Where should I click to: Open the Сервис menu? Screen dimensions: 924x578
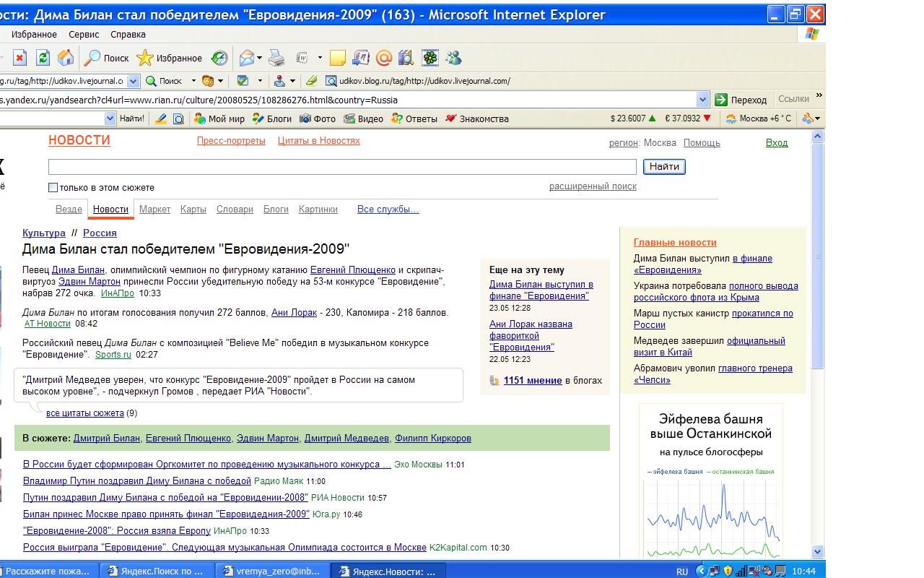84,35
